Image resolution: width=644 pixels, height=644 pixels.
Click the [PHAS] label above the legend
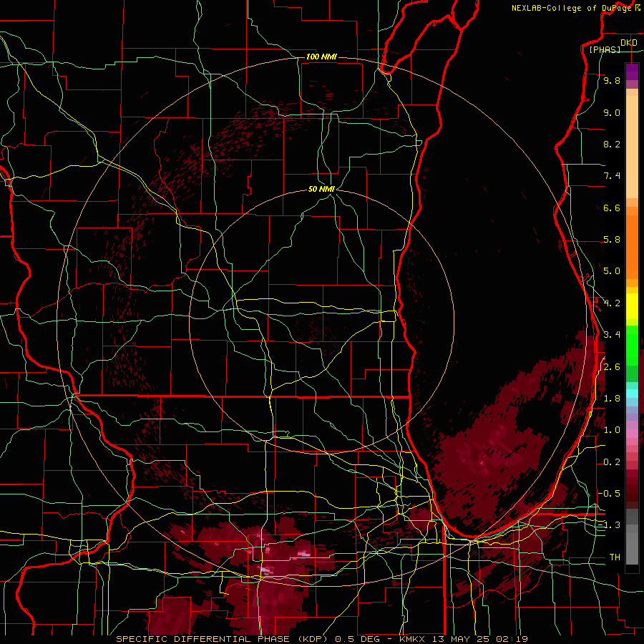point(605,49)
